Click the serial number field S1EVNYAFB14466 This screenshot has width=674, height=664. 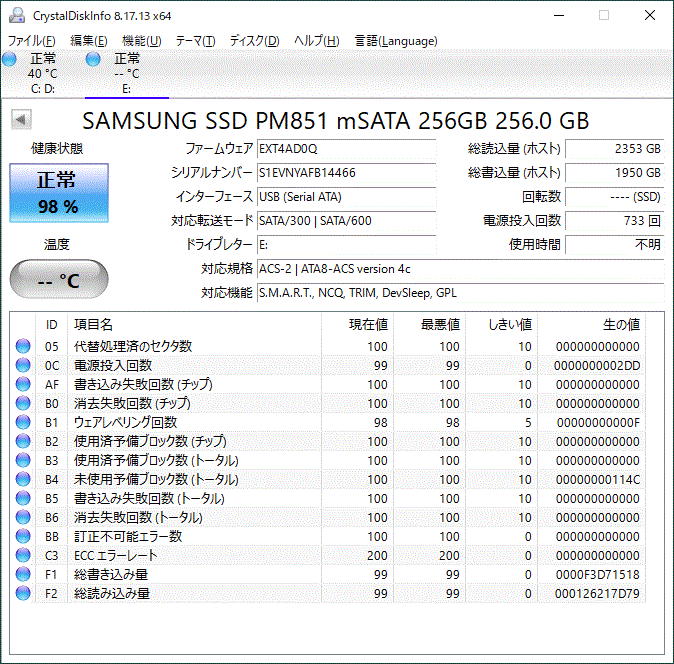(x=346, y=173)
